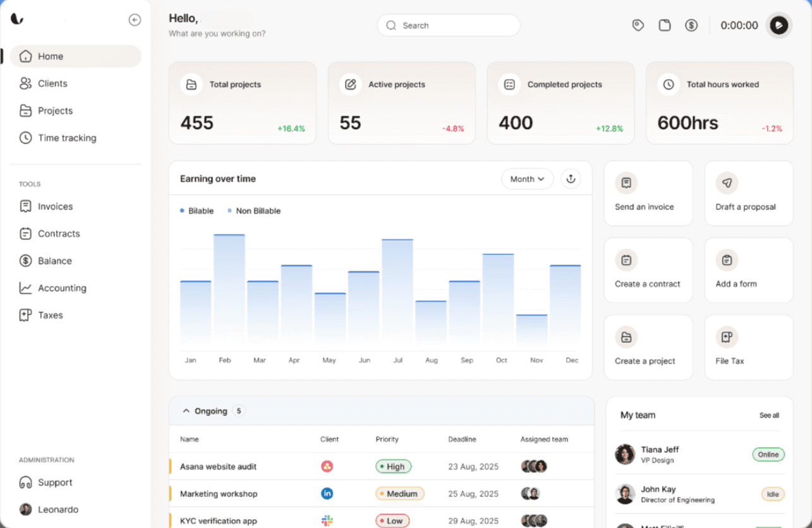Click the Taxes icon in sidebar
This screenshot has width=812, height=528.
point(25,315)
